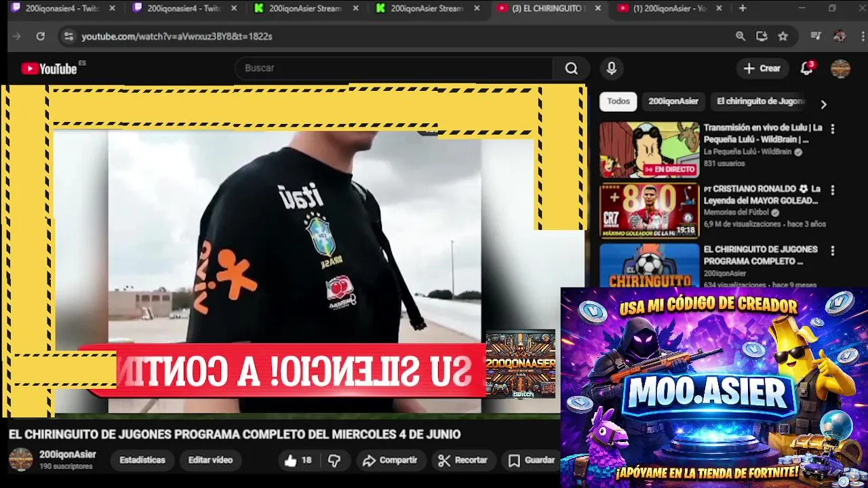Click the YouTube logo to go home
This screenshot has height=488, width=868.
click(49, 68)
